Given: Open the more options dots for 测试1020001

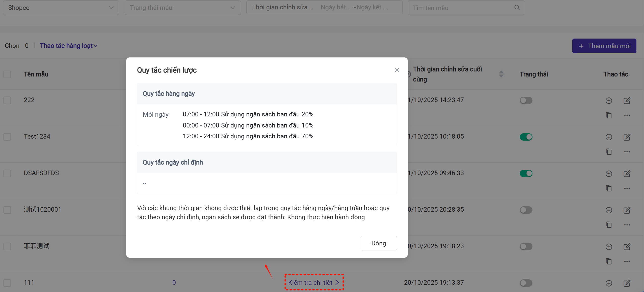Looking at the screenshot, I should [x=627, y=225].
